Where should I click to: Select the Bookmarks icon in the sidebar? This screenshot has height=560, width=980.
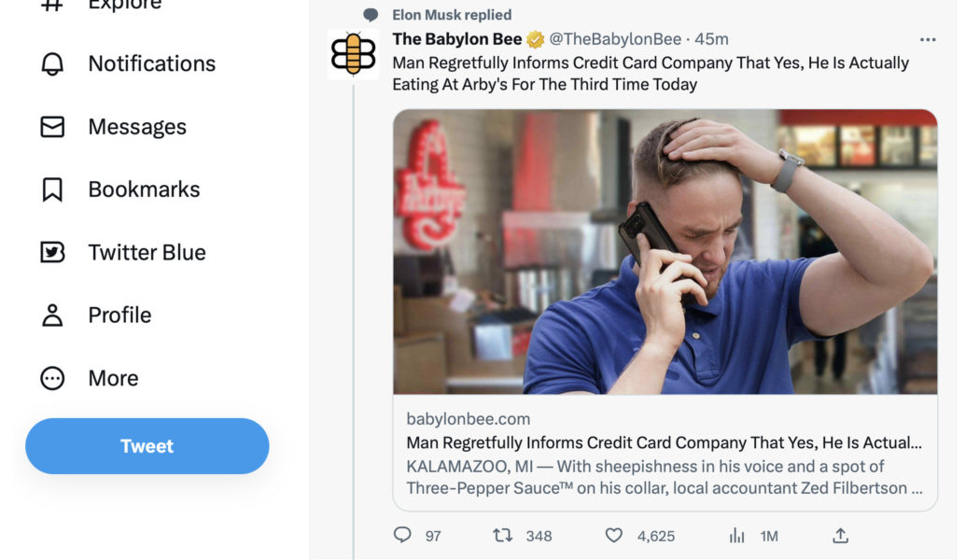pyautogui.click(x=51, y=189)
